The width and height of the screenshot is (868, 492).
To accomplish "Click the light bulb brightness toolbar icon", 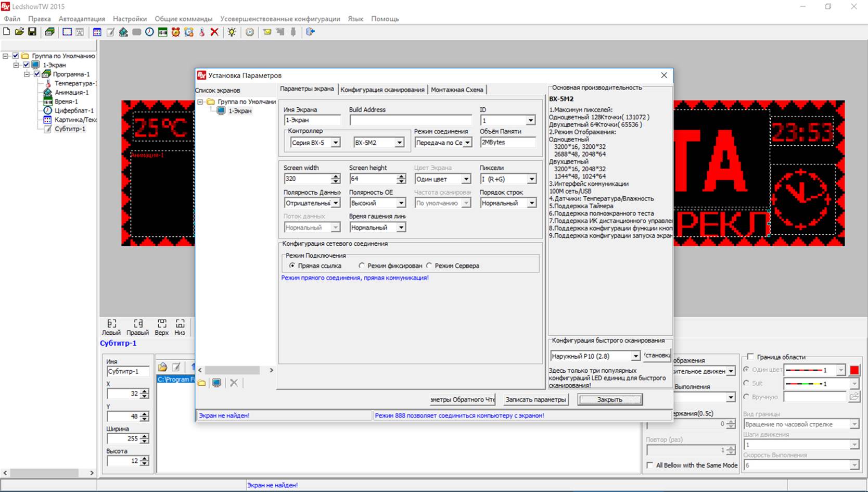I will [232, 32].
